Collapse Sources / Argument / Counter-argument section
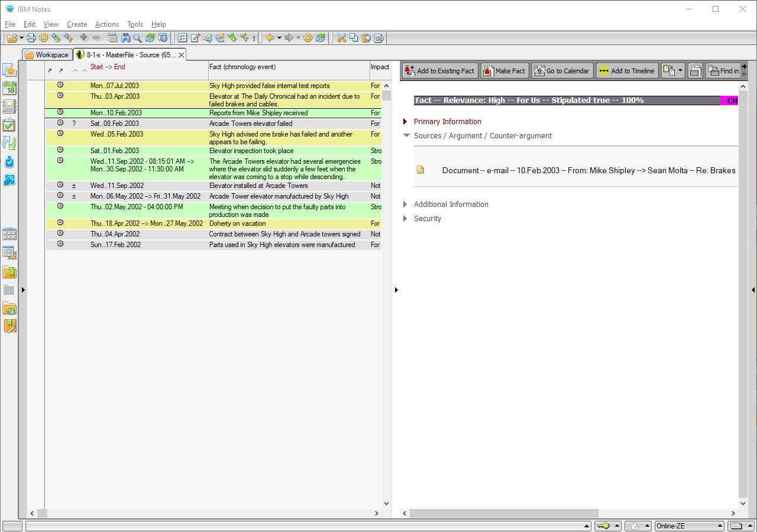The image size is (757, 532). pyautogui.click(x=406, y=135)
